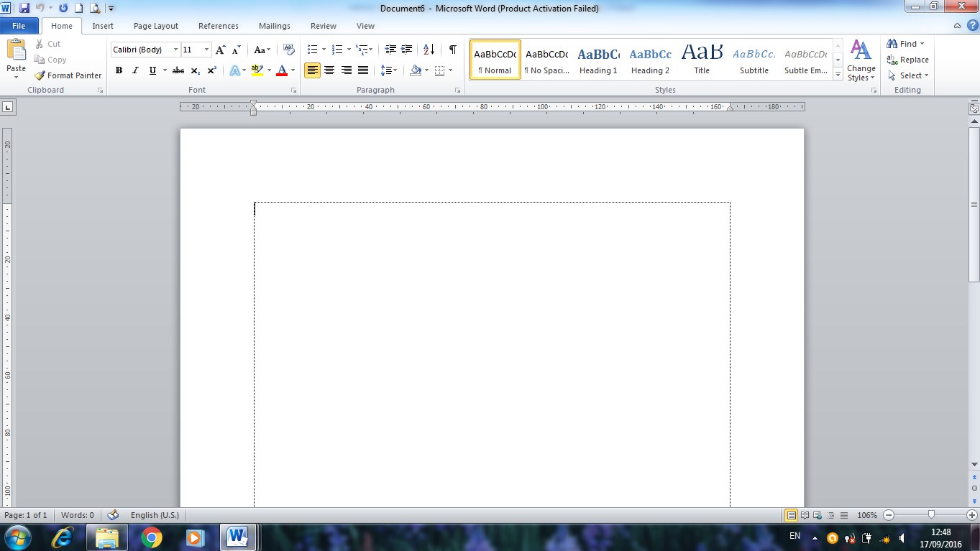Enable right text alignment
The height and width of the screenshot is (551, 980).
tap(346, 70)
